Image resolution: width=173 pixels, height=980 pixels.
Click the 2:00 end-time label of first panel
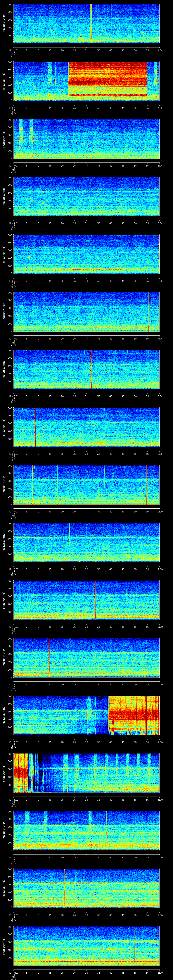[160, 50]
